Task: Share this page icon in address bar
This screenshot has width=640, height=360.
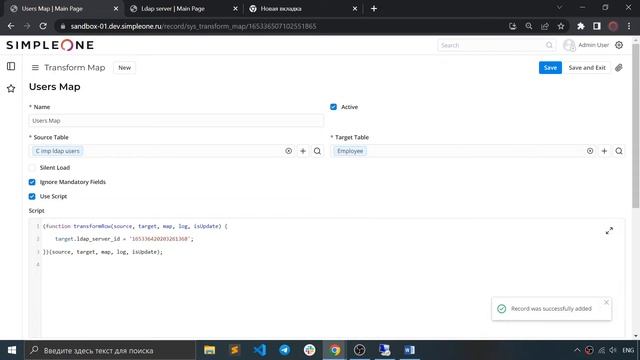Action: point(545,26)
